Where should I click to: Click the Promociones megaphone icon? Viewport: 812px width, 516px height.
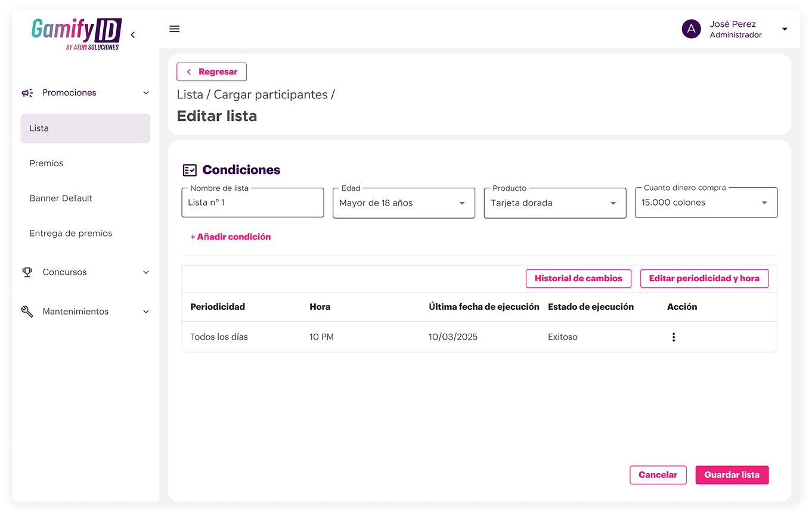click(27, 93)
